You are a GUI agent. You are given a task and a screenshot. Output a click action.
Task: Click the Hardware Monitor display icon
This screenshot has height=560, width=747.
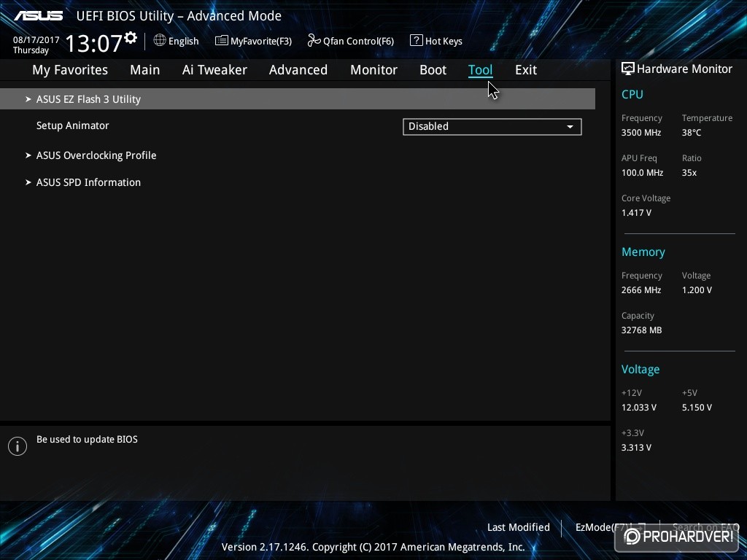(628, 69)
